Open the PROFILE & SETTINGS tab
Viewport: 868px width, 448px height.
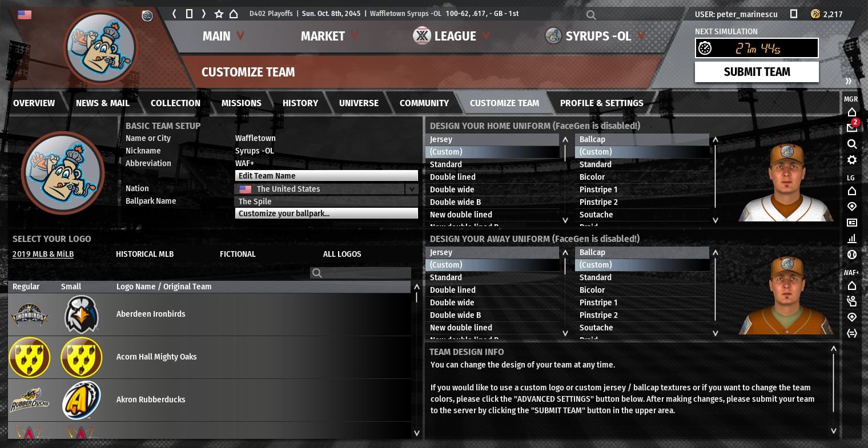[601, 103]
